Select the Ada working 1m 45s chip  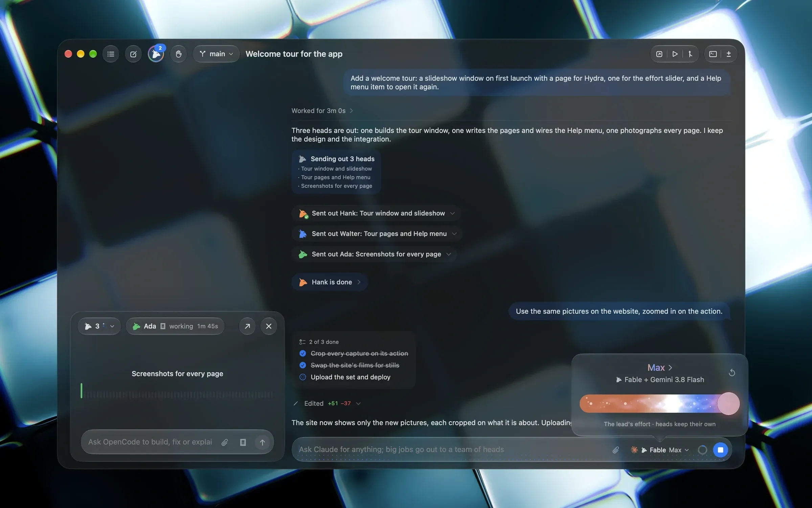coord(175,326)
